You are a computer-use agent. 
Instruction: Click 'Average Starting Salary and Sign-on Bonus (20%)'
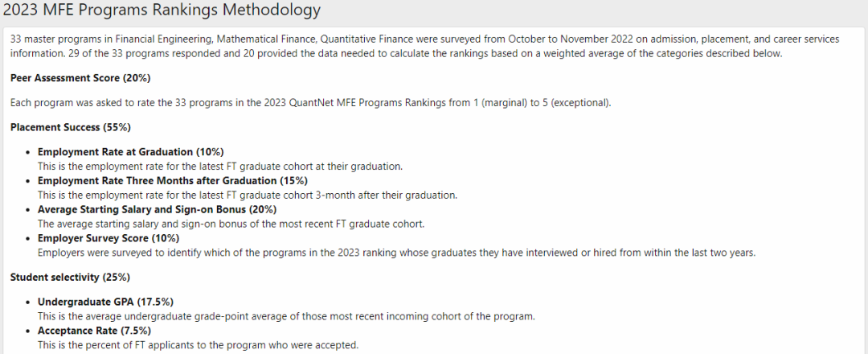point(158,209)
